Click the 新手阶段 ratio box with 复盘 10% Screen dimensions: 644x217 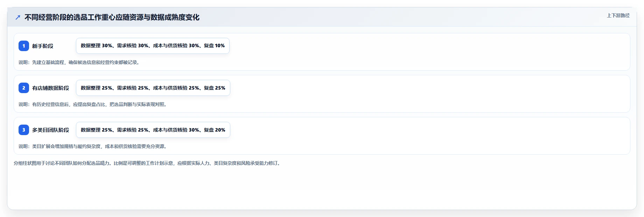pos(153,46)
